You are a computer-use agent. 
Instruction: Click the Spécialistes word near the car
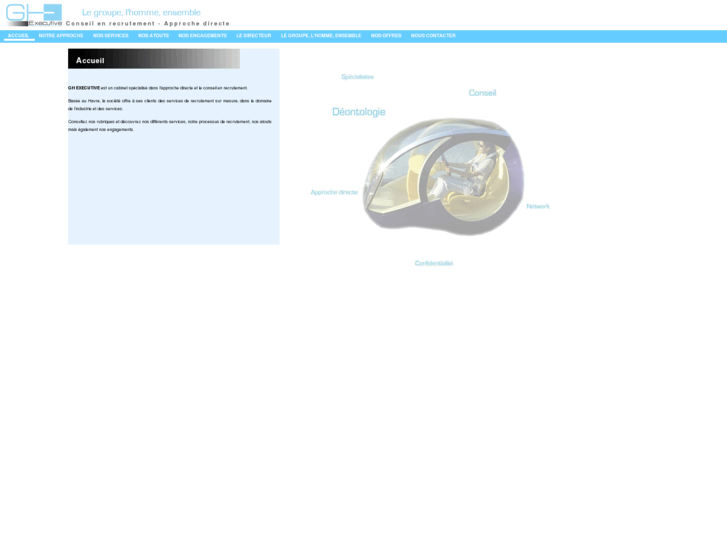tap(357, 77)
